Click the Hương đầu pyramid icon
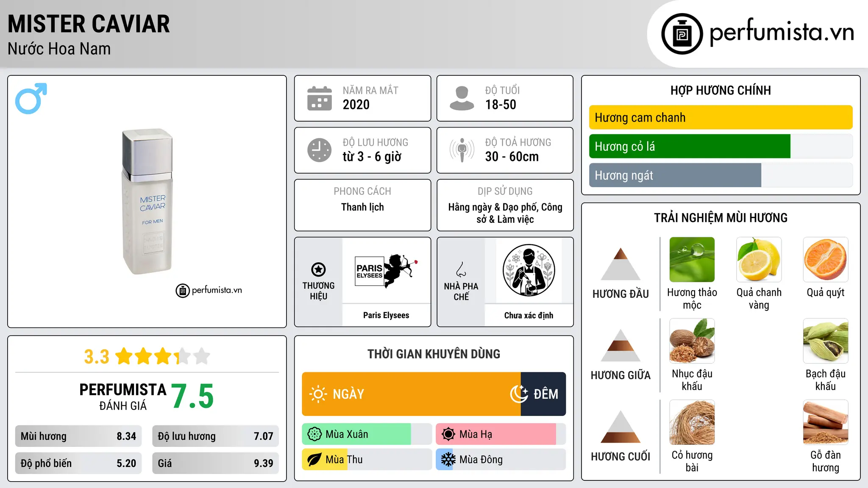The width and height of the screenshot is (868, 488). click(620, 264)
